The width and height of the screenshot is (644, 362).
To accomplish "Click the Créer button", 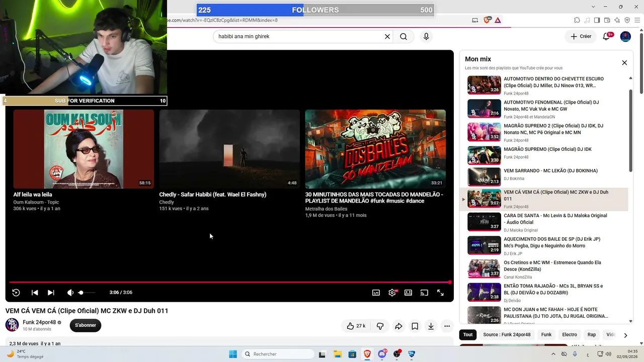I will 581,36.
